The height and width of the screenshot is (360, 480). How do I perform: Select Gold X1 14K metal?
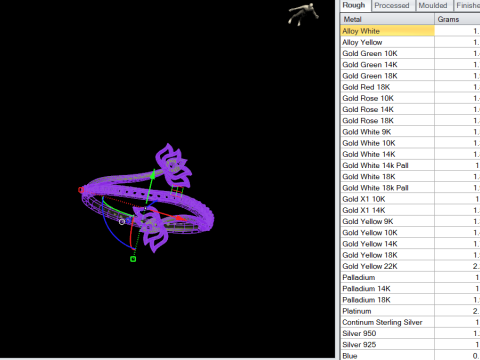click(410, 210)
